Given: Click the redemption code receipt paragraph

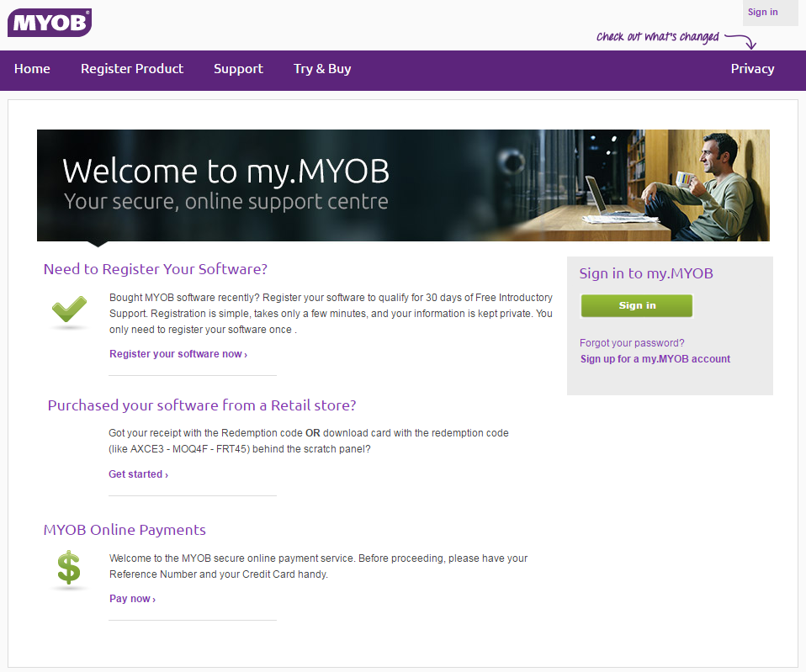Looking at the screenshot, I should 309,441.
